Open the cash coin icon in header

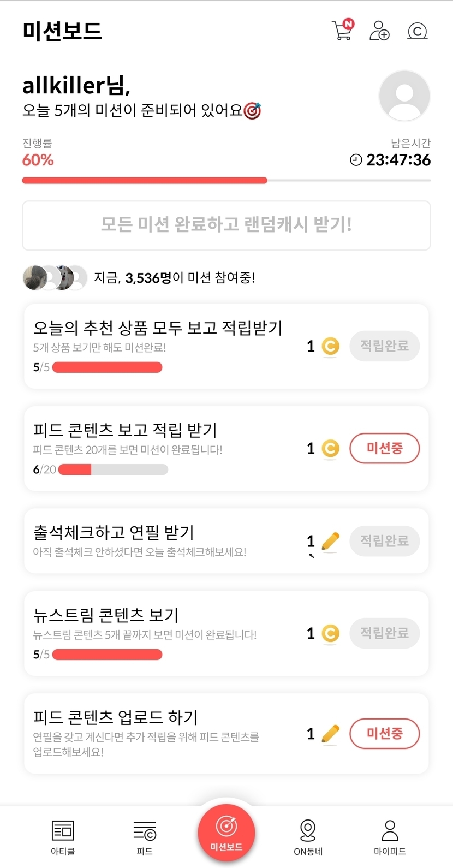[418, 31]
